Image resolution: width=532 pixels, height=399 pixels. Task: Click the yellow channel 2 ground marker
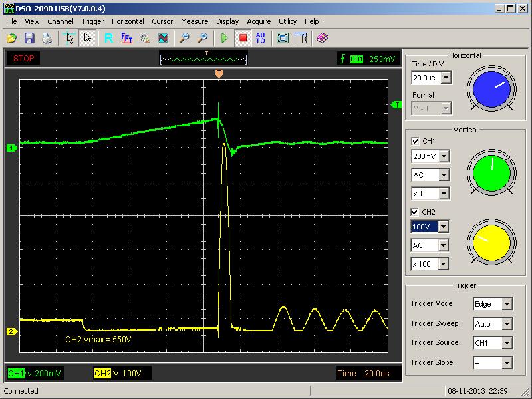tap(12, 331)
